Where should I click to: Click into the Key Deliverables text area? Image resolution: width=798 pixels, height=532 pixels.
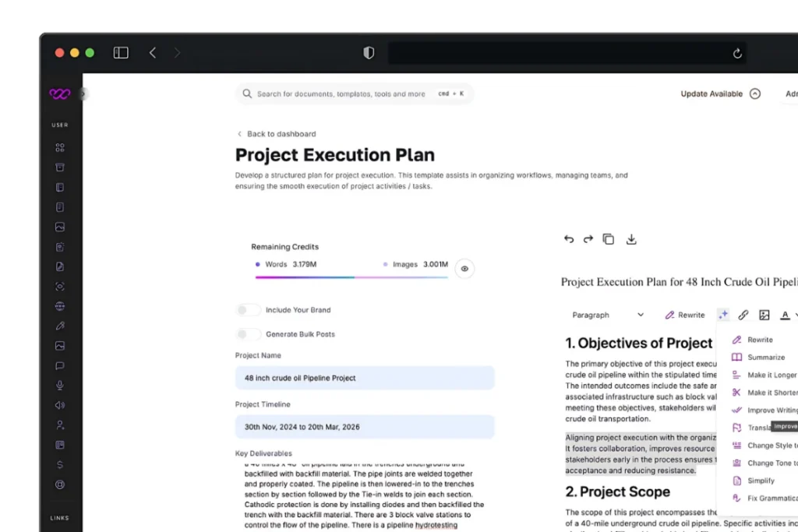click(x=365, y=496)
